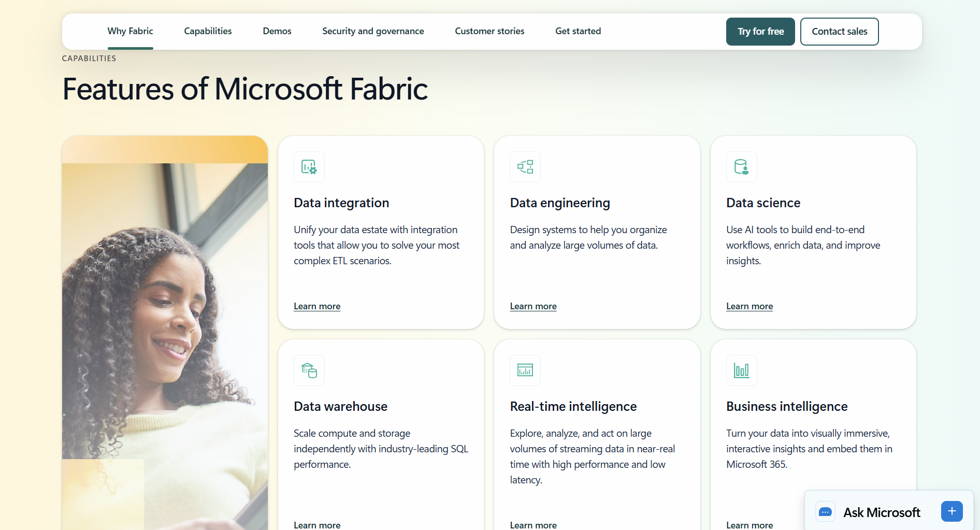Click text 'Design systems to help you organize'

[588, 230]
